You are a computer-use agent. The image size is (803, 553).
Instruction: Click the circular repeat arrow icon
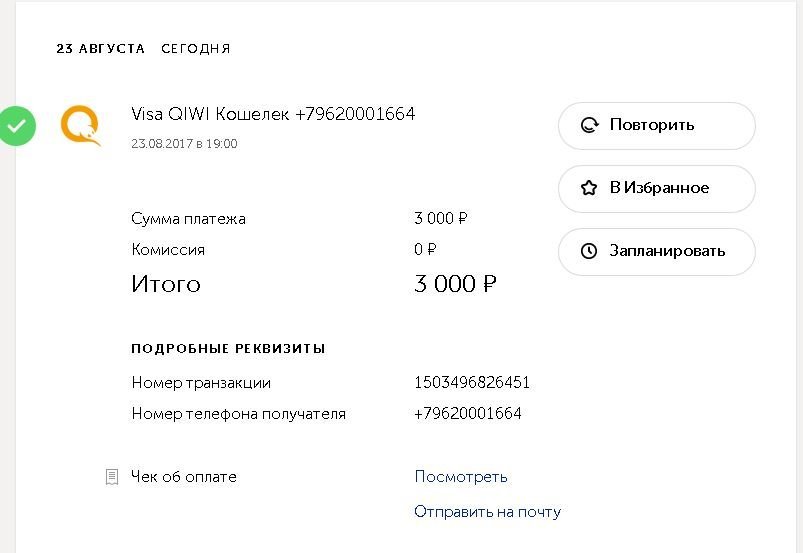point(590,126)
